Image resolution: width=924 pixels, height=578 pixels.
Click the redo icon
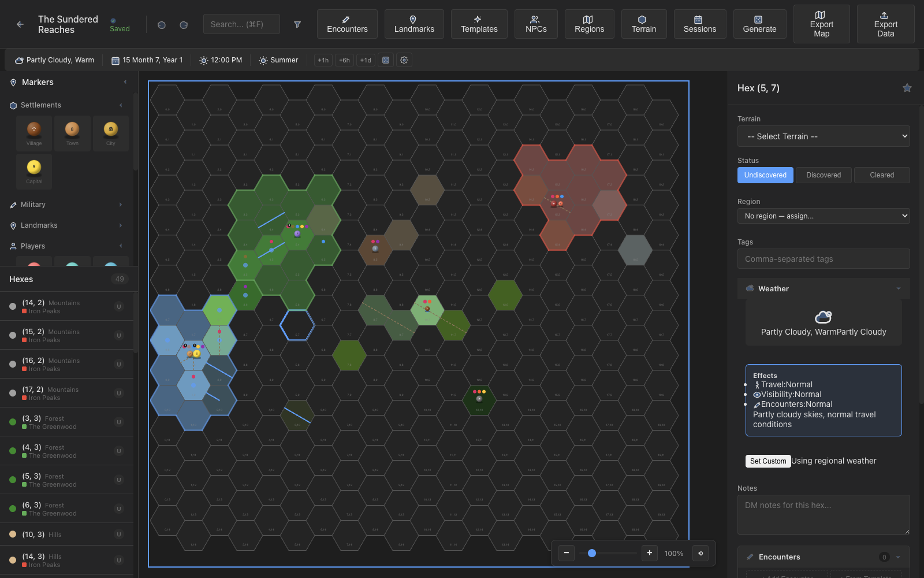pyautogui.click(x=184, y=25)
